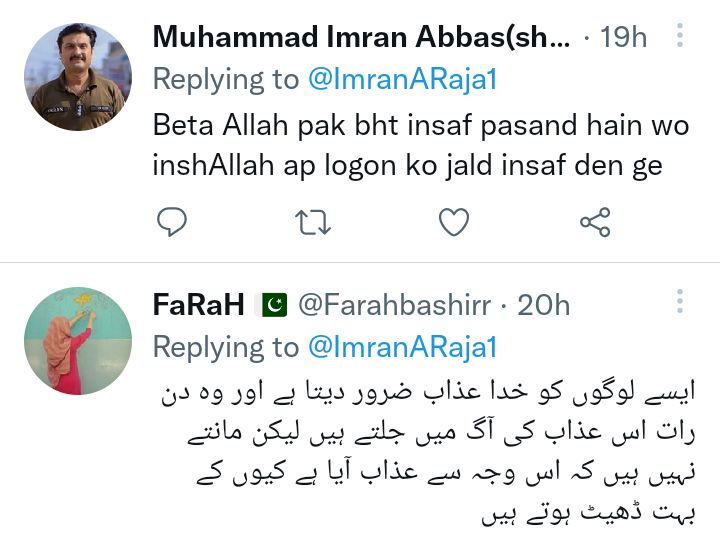Image resolution: width=720 pixels, height=535 pixels.
Task: Open the Beta Allah pak tweet text
Action: (x=421, y=145)
